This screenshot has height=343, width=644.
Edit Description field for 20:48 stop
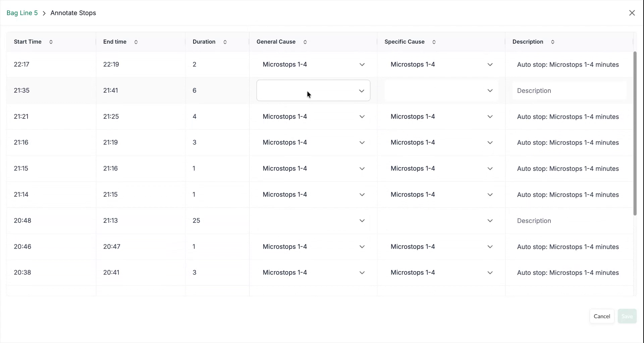[x=569, y=221]
